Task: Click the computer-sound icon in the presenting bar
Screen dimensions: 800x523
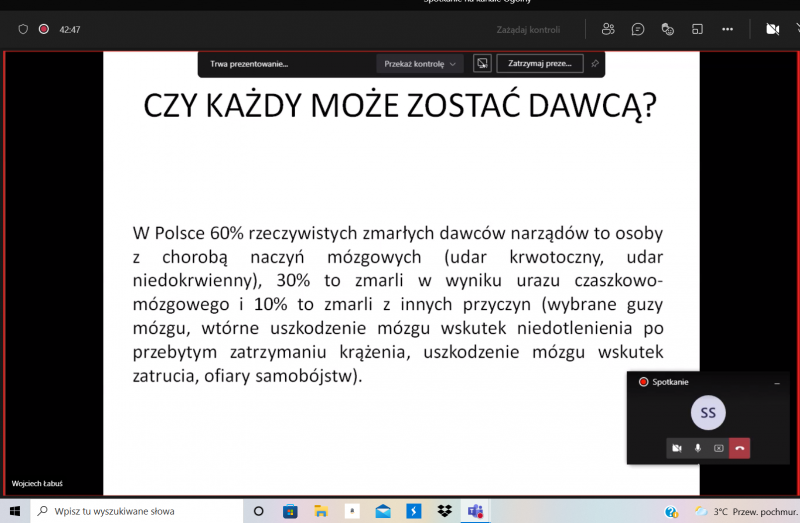Action: pos(482,64)
